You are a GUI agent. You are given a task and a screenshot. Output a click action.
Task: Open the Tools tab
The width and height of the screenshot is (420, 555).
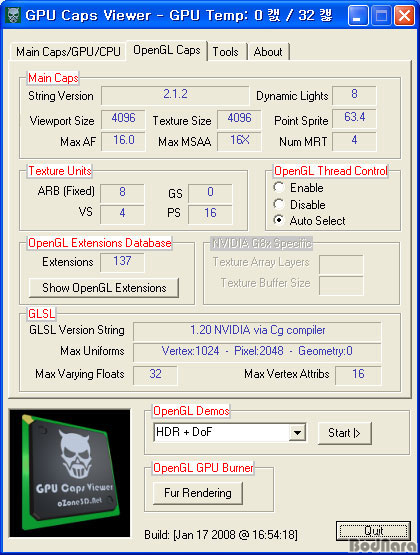(226, 52)
